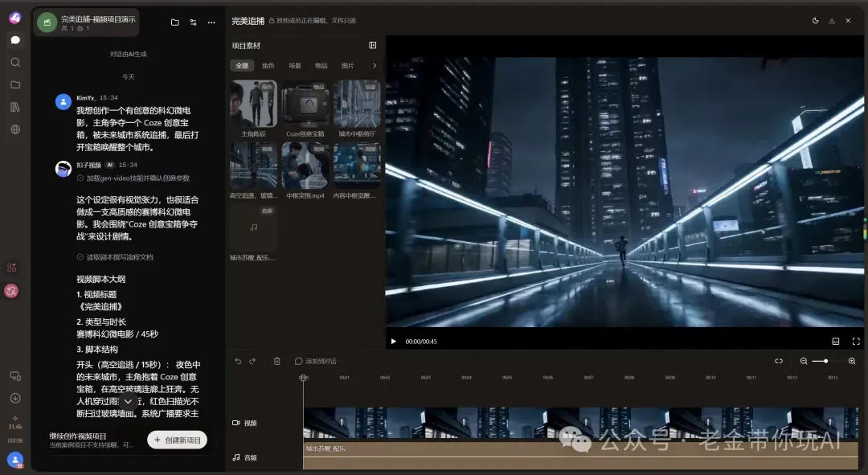
Task: Enter fullscreen preview mode
Action: [x=856, y=342]
